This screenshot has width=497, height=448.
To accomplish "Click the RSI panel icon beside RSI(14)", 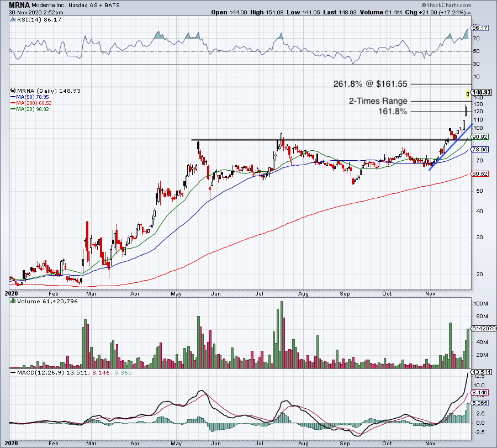I will (13, 20).
